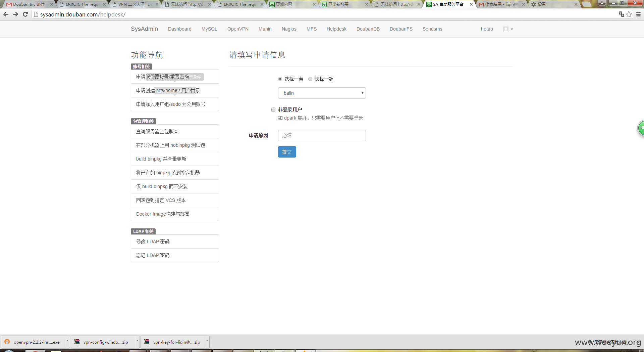Switch to the 设置 settings tab
Image resolution: width=644 pixels, height=352 pixels.
(x=553, y=4)
